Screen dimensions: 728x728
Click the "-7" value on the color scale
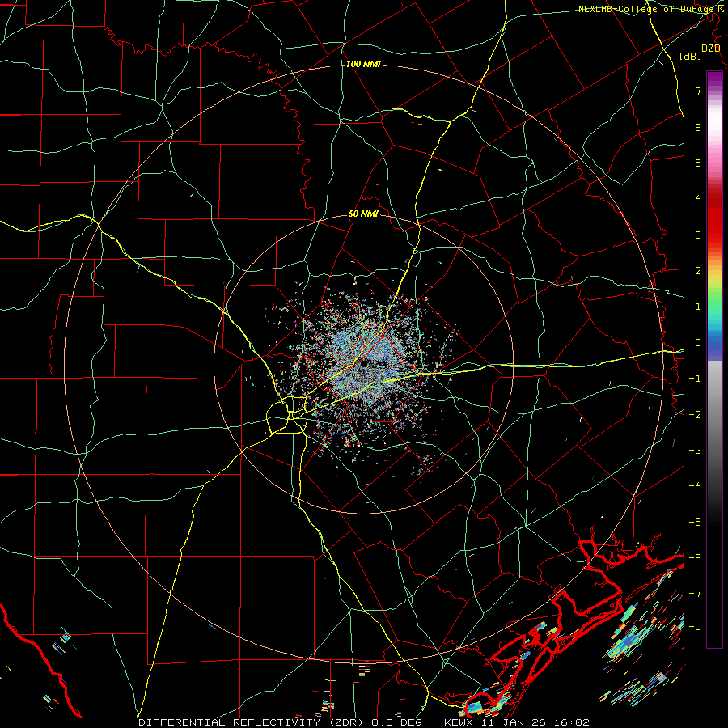click(695, 594)
